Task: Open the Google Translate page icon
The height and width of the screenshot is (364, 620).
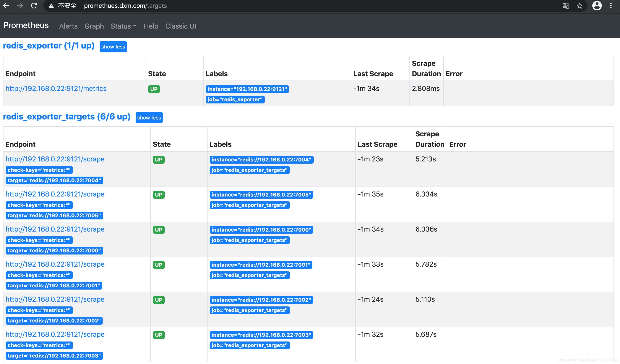Action: 566,6
